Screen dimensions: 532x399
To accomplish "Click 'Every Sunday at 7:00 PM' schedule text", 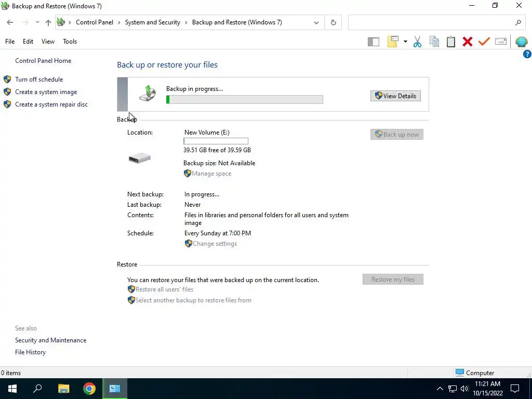I will coord(218,233).
